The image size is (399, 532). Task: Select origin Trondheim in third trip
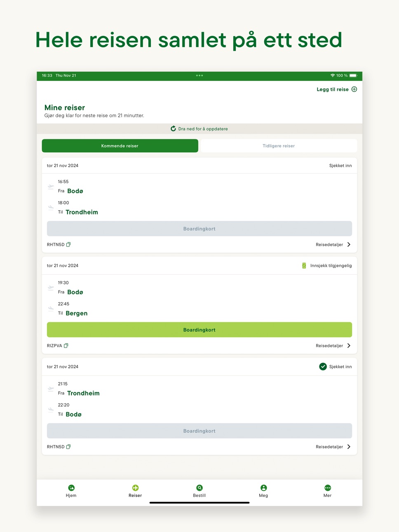[83, 393]
